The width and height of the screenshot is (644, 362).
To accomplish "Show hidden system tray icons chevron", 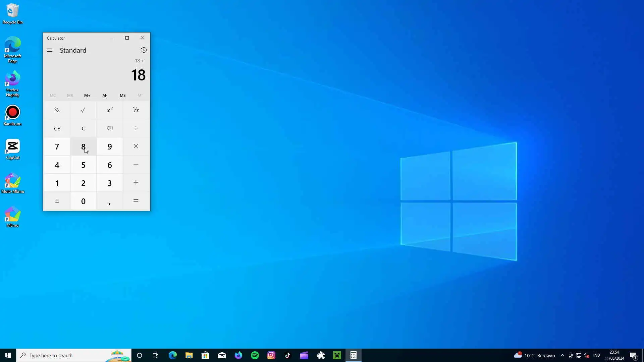I will pyautogui.click(x=562, y=355).
